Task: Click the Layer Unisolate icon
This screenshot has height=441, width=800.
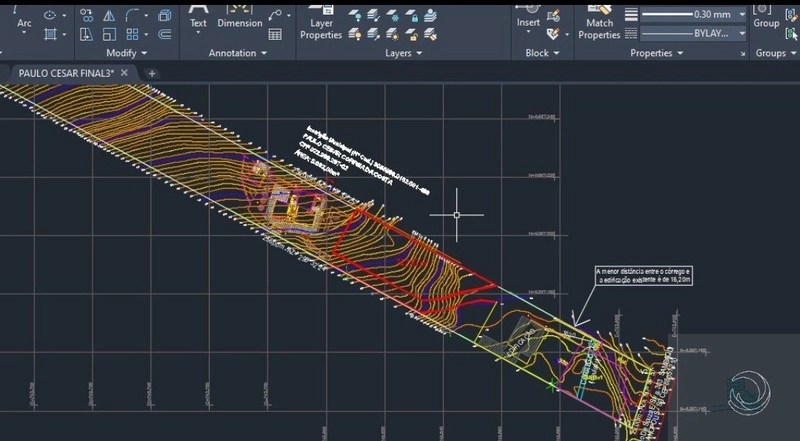Action: click(x=374, y=34)
